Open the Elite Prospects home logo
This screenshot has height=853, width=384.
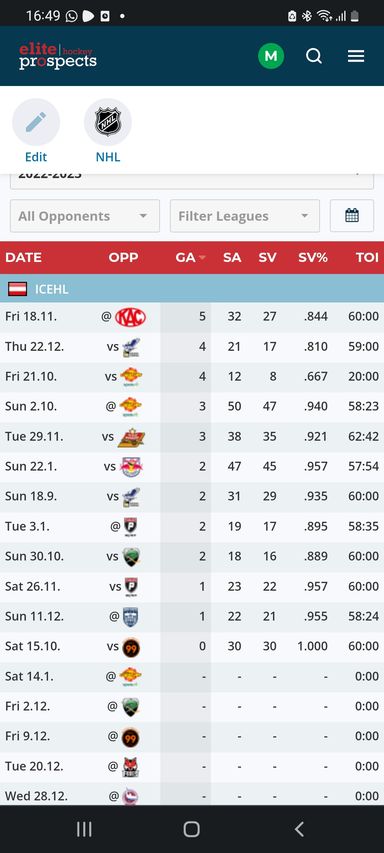pos(58,56)
